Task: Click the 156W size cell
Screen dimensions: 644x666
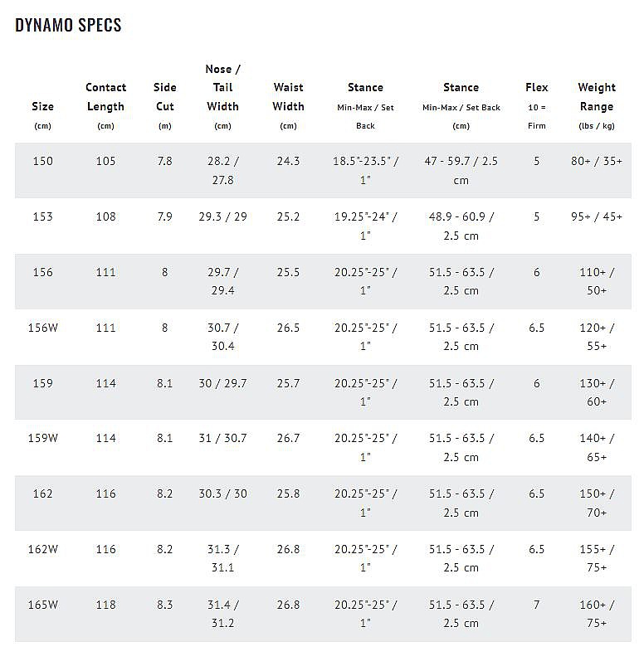Action: (x=43, y=328)
